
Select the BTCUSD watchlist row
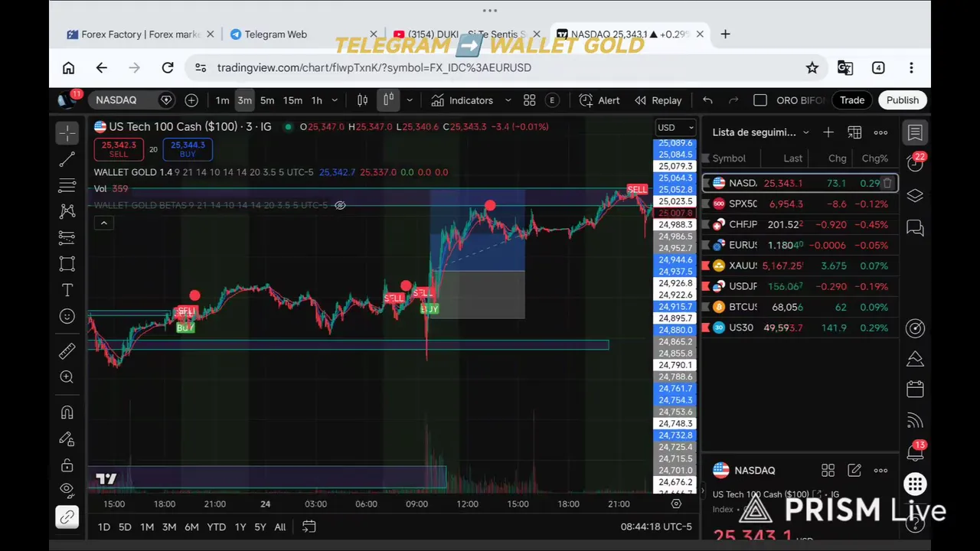[x=800, y=307]
